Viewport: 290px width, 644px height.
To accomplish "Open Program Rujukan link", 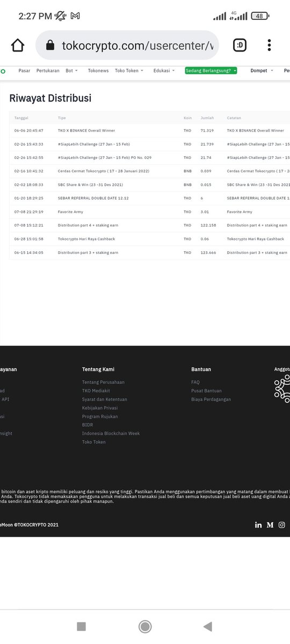I will point(100,416).
